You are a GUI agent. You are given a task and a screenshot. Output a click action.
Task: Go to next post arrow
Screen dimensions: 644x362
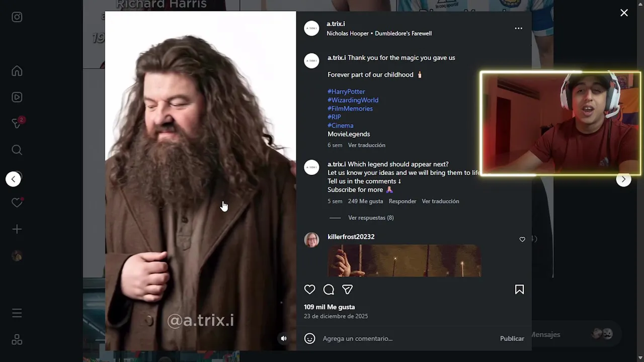pyautogui.click(x=623, y=179)
